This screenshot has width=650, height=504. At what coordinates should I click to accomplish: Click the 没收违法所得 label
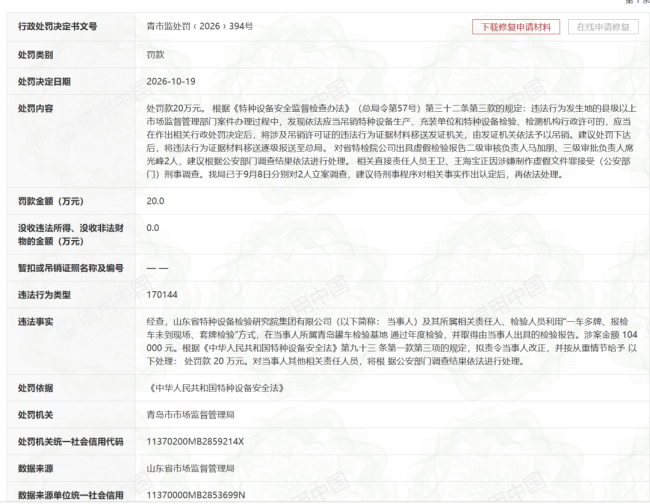click(x=70, y=235)
